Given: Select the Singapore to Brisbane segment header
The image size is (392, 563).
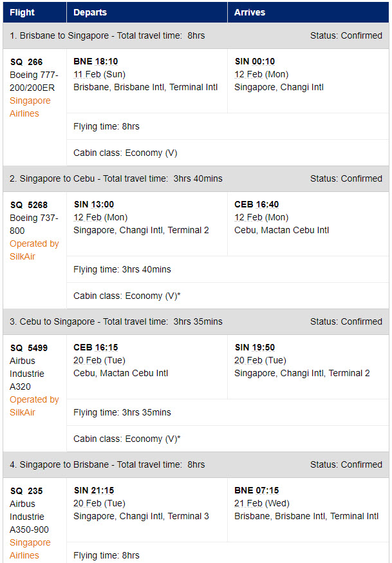Looking at the screenshot, I should [196, 464].
